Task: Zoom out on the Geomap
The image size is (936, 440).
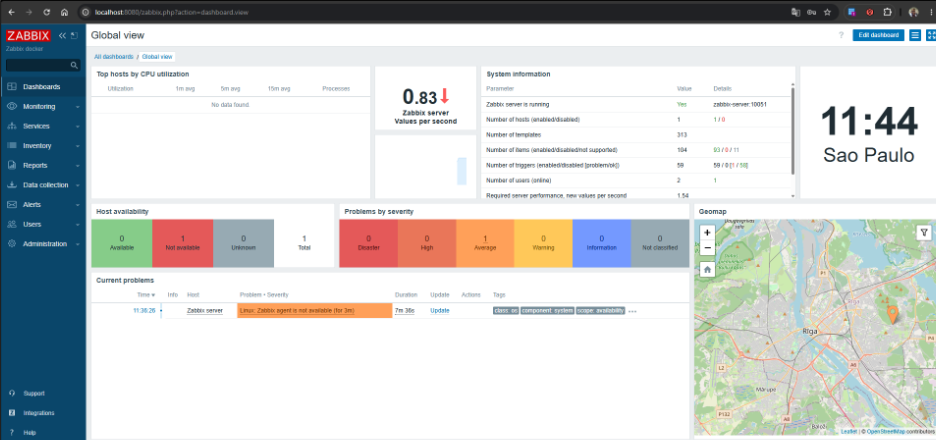Action: (x=707, y=247)
